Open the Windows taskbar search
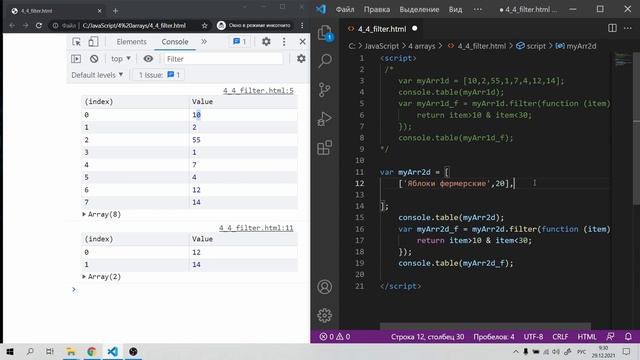 [30, 351]
